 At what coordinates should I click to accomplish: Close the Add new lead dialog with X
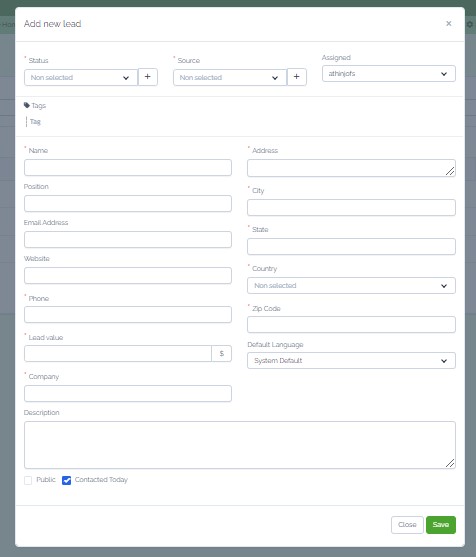tap(449, 23)
